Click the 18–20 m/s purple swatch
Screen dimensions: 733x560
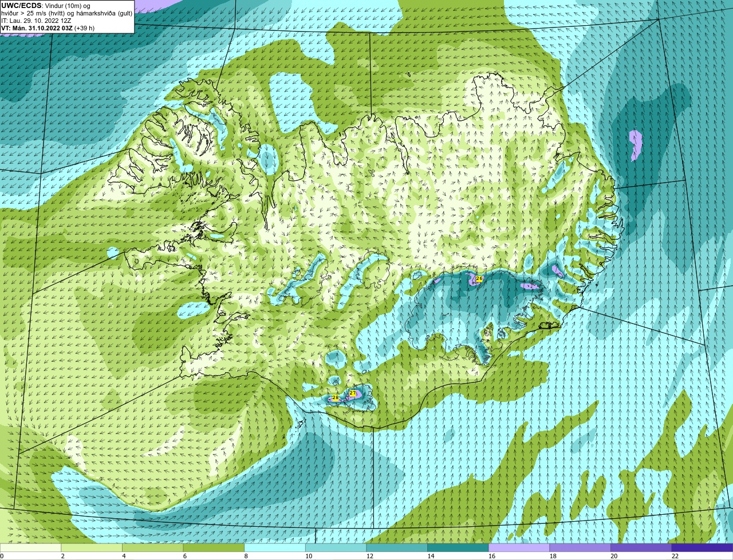(580, 547)
